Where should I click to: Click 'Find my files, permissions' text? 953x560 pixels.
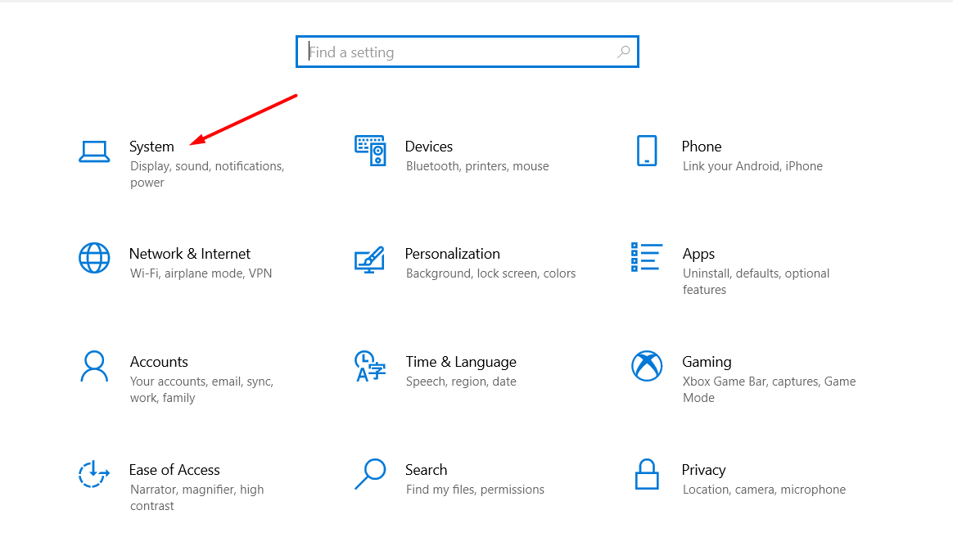475,490
